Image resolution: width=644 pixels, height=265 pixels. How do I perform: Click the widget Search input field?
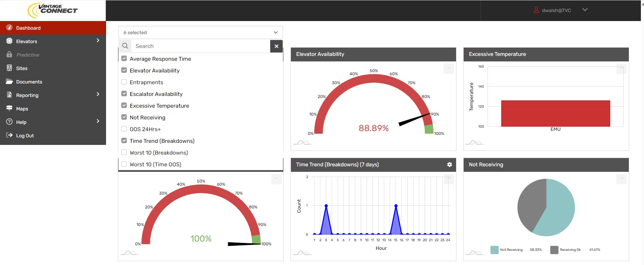[200, 46]
